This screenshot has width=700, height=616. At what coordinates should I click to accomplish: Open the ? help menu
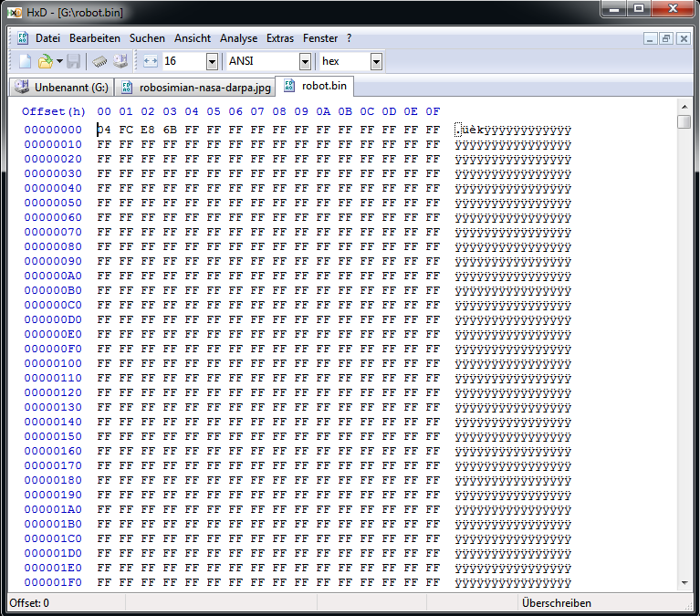[x=350, y=38]
